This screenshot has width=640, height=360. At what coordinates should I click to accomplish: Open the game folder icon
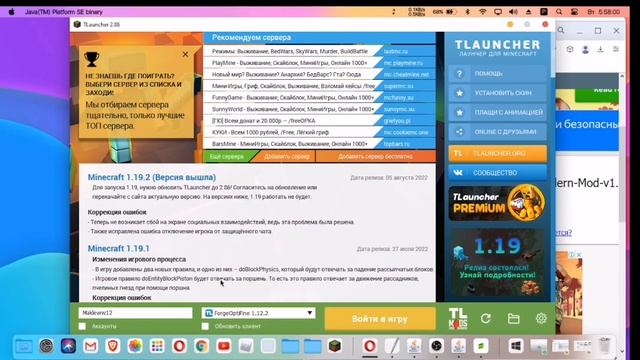coord(513,318)
